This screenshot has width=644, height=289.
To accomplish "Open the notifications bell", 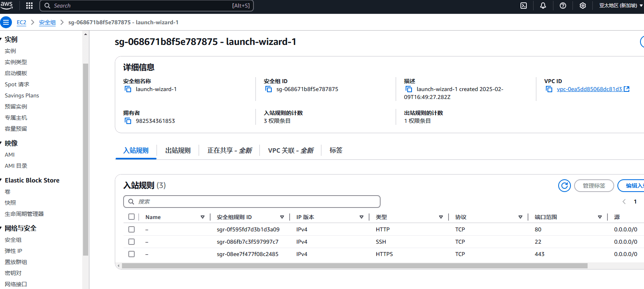I will (x=543, y=6).
